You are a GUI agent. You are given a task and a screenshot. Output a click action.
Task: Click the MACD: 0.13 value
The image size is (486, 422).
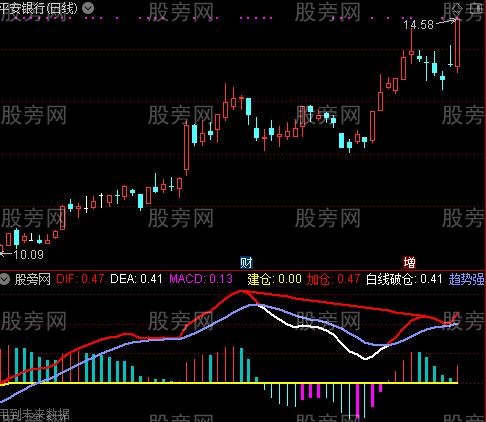[x=201, y=279]
